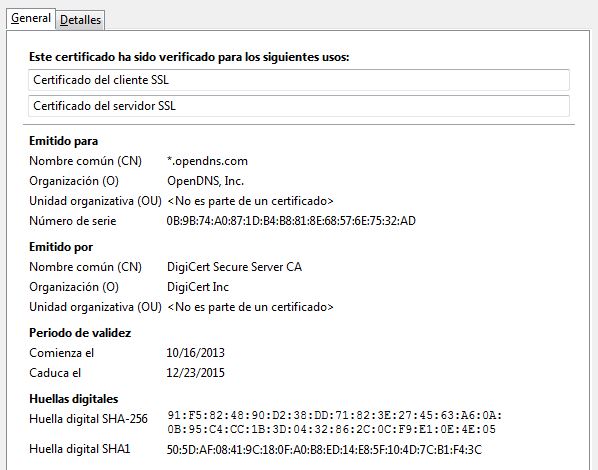Click the 'Huellas digitales' heading
Viewport: 598px width, 470px height.
tap(74, 399)
